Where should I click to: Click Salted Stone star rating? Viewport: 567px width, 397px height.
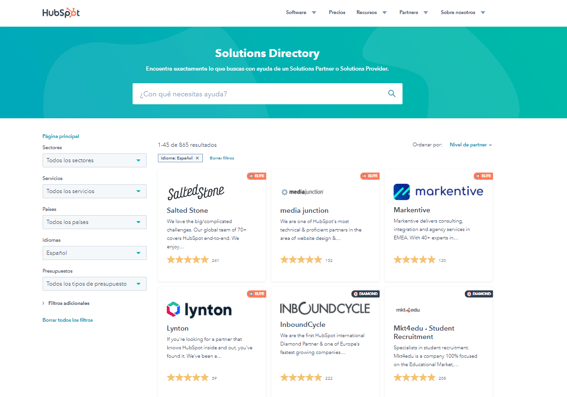pos(188,260)
